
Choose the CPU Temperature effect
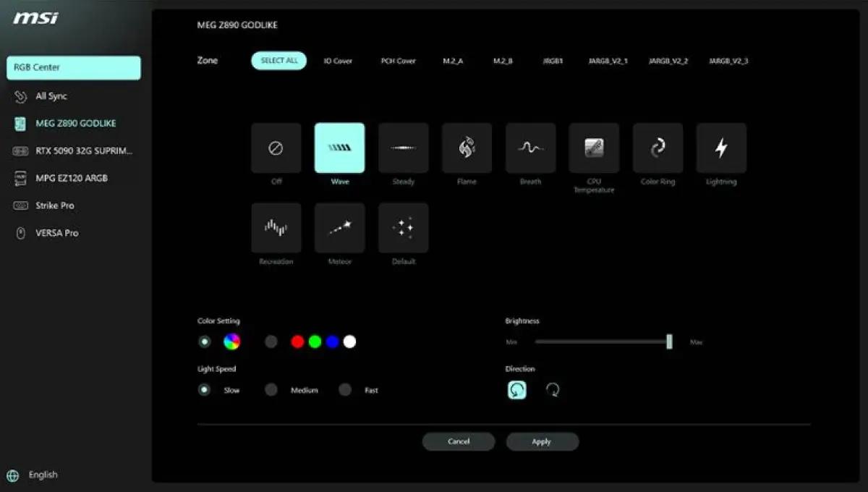(x=594, y=148)
